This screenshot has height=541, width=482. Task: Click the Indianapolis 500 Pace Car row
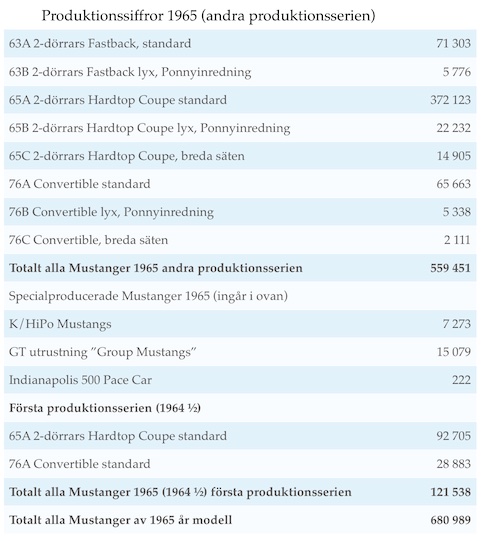click(240, 380)
